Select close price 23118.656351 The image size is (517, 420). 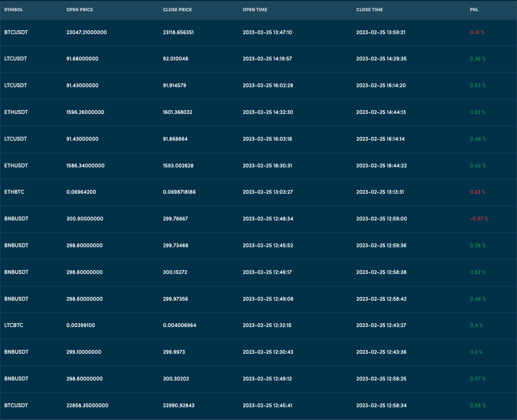[x=178, y=32]
